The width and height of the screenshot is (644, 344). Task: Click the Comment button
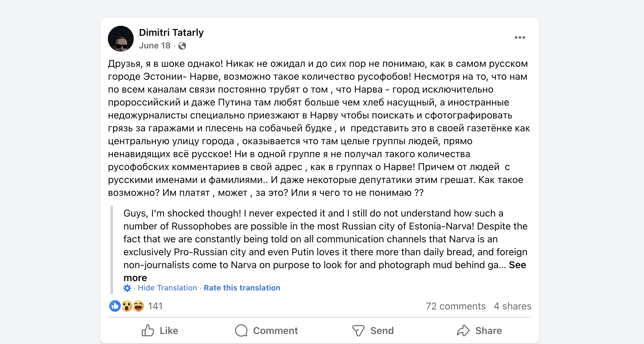[267, 330]
